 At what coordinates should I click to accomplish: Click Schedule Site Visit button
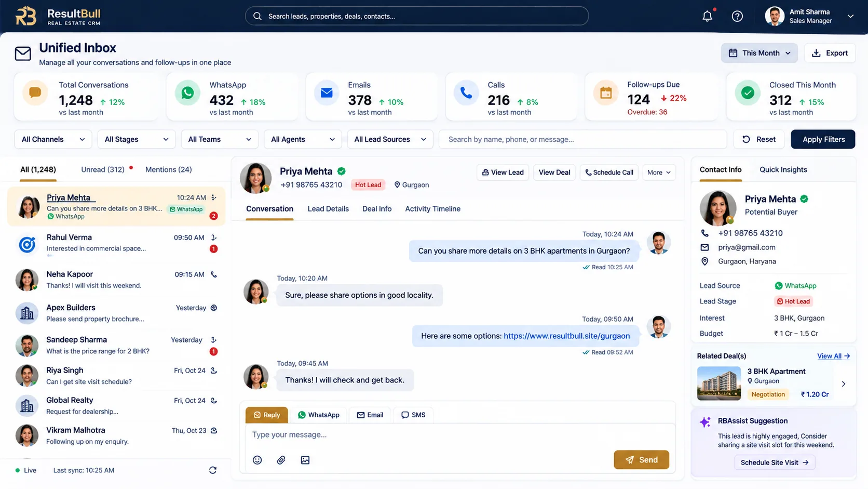tap(775, 462)
